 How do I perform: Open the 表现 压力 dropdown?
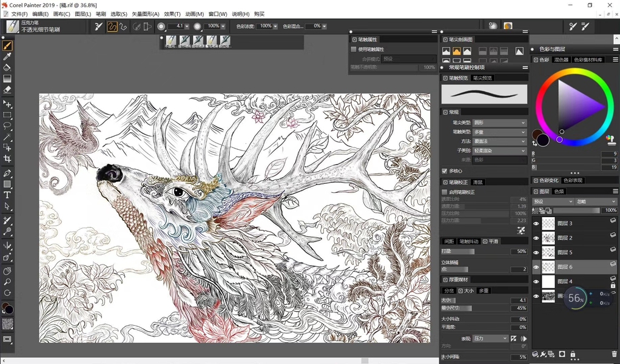pyautogui.click(x=490, y=339)
